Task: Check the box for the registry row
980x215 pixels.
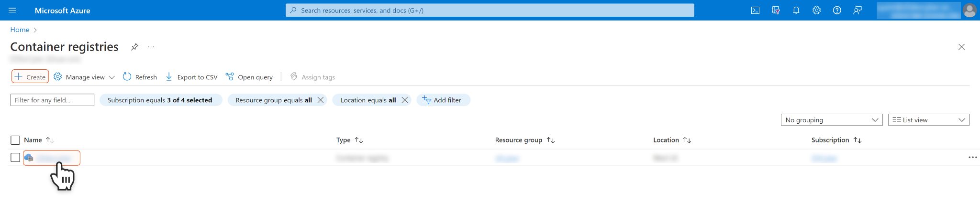Action: click(x=15, y=158)
